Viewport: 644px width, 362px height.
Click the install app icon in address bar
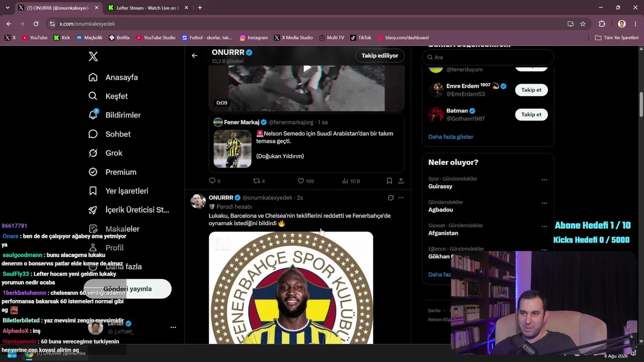(571, 24)
